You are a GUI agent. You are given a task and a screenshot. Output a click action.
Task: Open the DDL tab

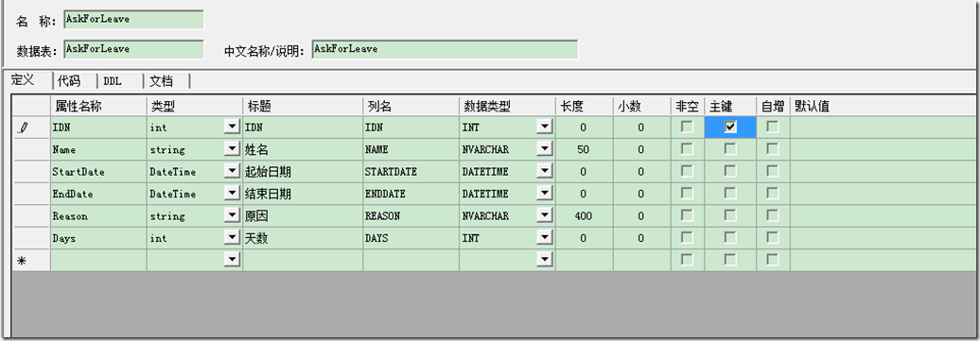(114, 81)
